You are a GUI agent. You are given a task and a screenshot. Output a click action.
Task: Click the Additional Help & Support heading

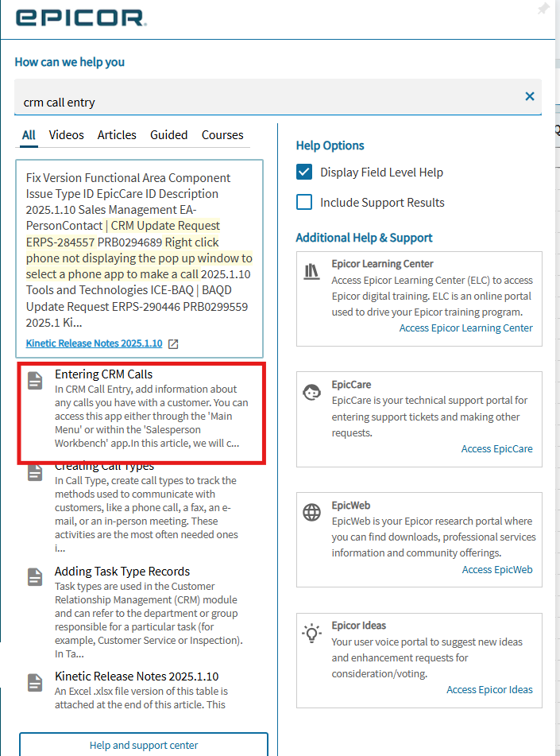[x=364, y=238]
